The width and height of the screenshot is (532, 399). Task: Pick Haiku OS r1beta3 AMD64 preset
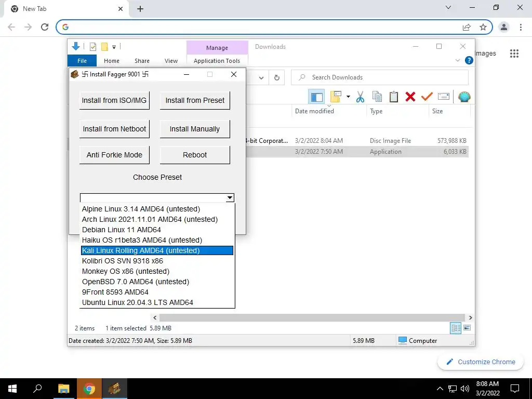pos(157,240)
